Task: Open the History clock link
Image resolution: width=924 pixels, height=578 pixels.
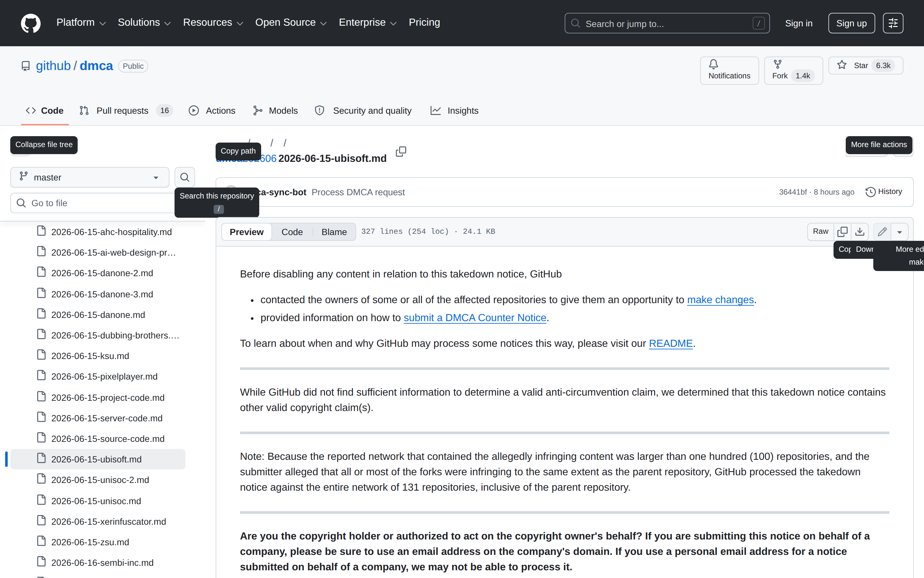Action: coord(884,192)
